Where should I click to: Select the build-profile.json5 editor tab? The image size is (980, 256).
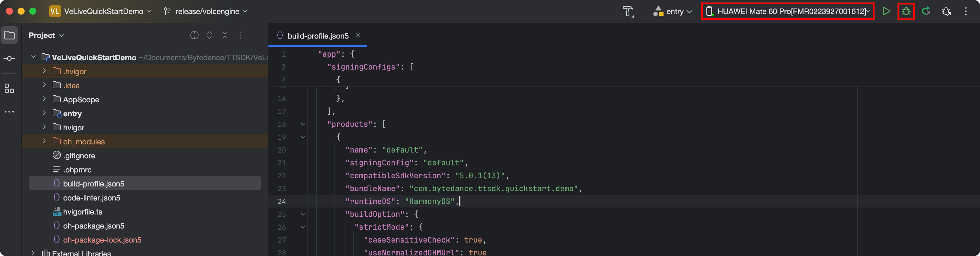point(317,36)
